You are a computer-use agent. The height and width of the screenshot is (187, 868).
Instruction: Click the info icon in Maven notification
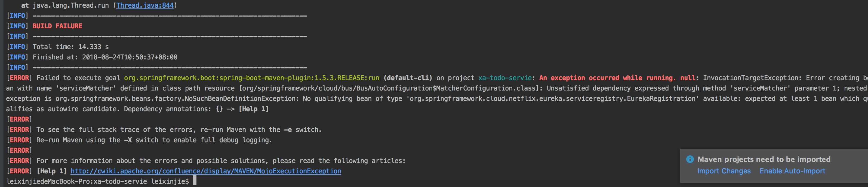[x=690, y=159]
